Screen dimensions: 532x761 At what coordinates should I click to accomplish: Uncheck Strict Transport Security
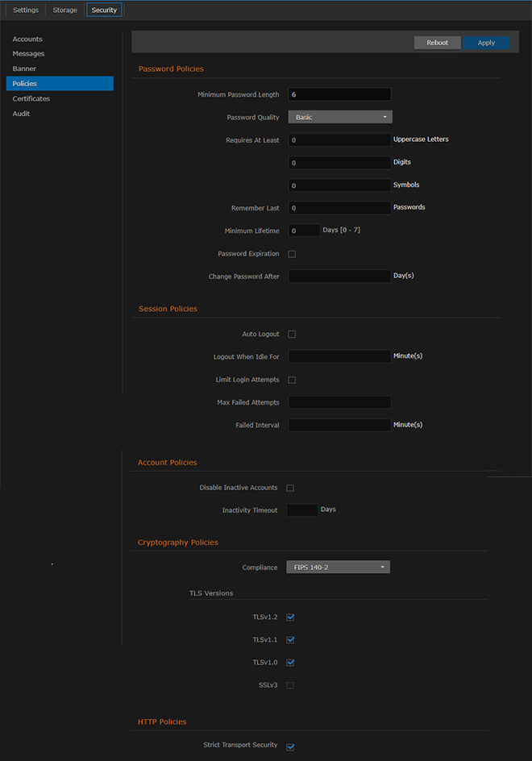click(289, 745)
